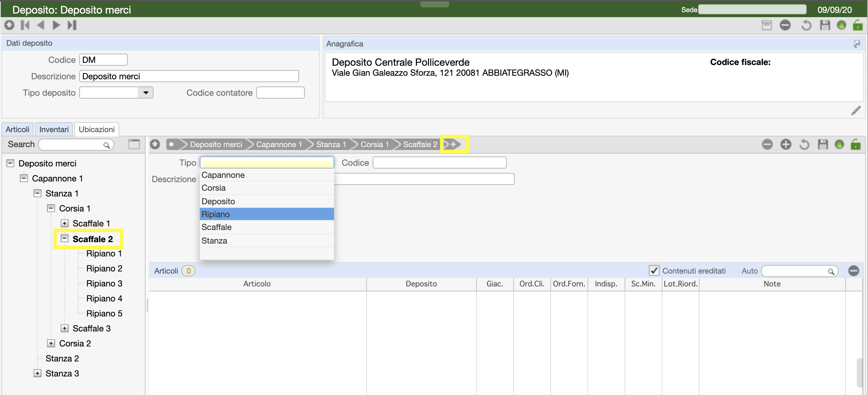This screenshot has height=395, width=868.
Task: Choose Stanza from the Tipo list
Action: pos(267,241)
